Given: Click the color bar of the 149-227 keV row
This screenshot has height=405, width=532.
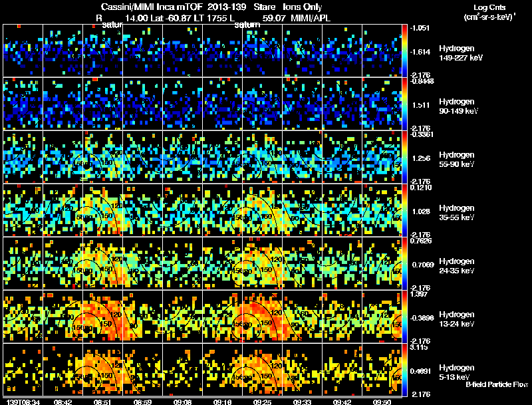Looking at the screenshot, I should tap(404, 51).
